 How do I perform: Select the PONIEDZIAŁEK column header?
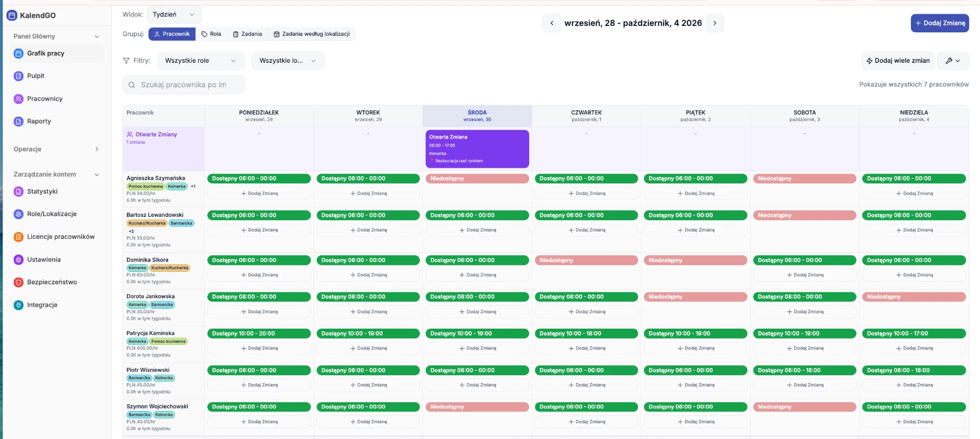coord(259,116)
